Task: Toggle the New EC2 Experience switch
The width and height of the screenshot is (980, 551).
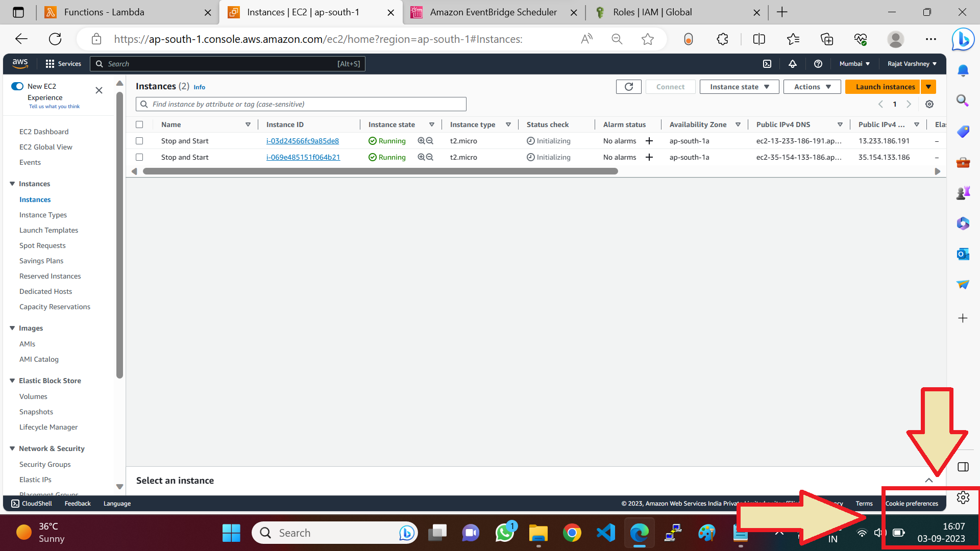Action: pyautogui.click(x=17, y=86)
